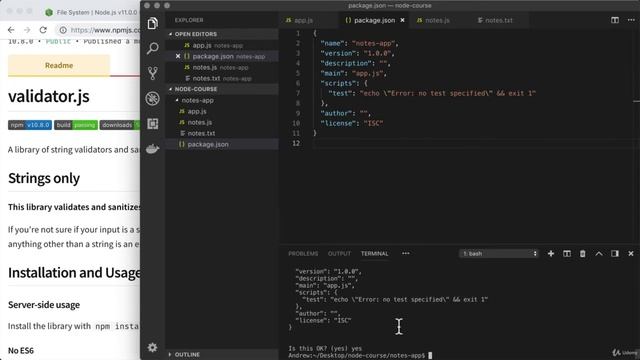The image size is (640, 360).
Task: Open the bash terminal selector dropdown
Action: tap(499, 253)
